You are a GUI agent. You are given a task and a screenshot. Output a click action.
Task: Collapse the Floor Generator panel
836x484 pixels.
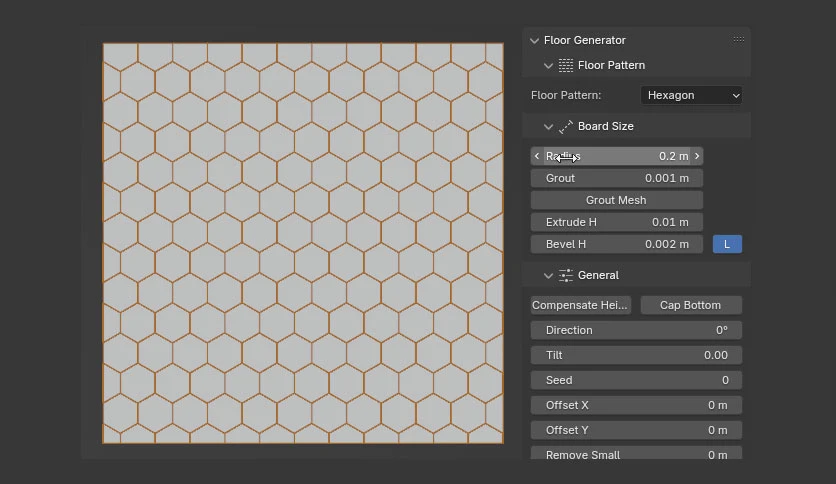(534, 41)
